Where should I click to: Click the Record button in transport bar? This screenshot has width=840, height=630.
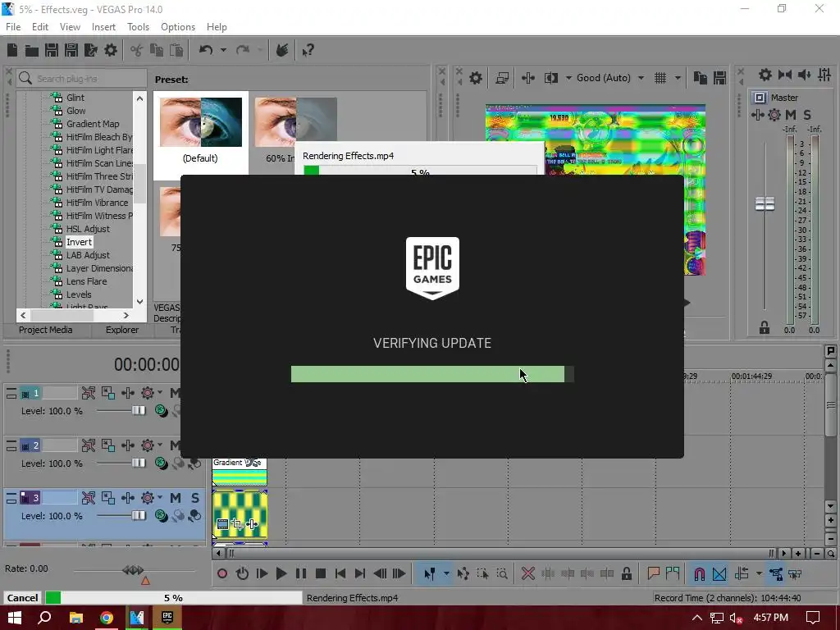coord(222,573)
